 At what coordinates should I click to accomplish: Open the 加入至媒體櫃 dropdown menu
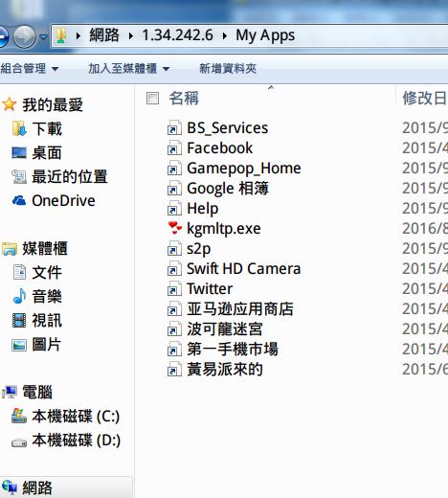click(128, 69)
